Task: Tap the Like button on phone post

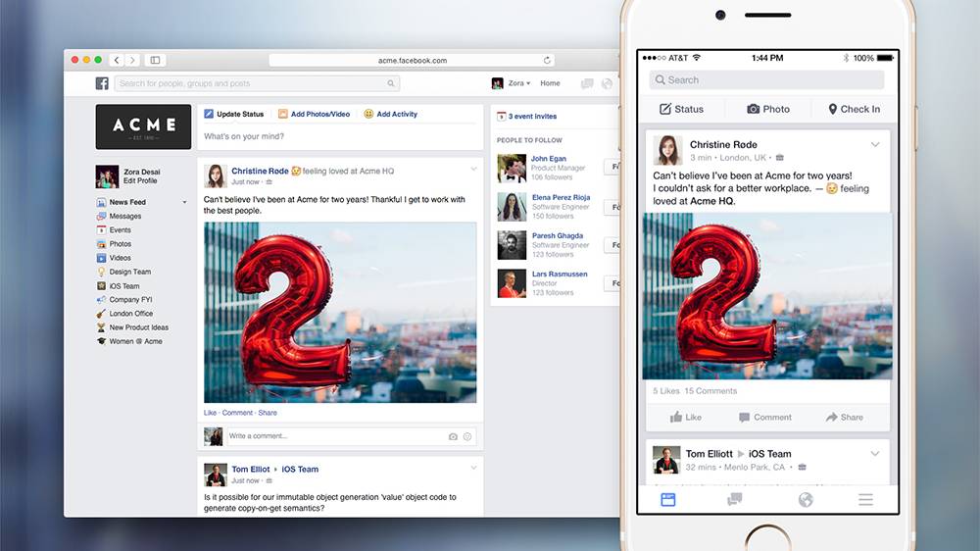Action: click(x=686, y=417)
